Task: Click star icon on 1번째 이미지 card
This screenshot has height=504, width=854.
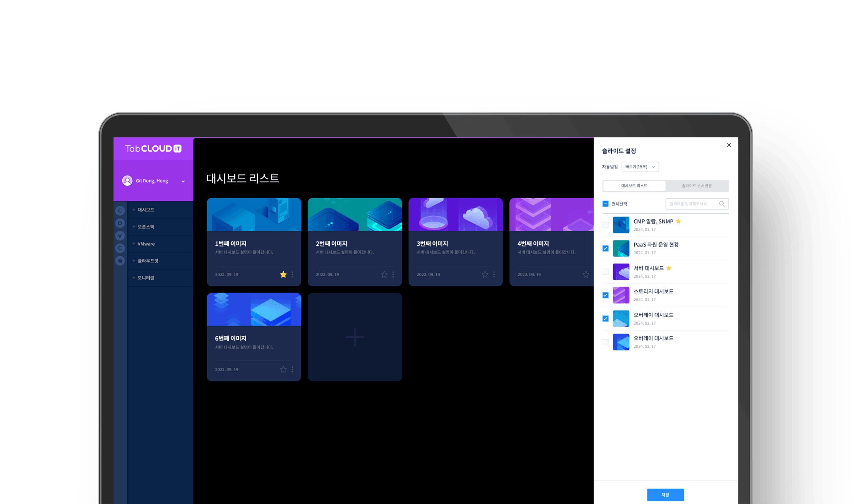Action: (x=283, y=274)
